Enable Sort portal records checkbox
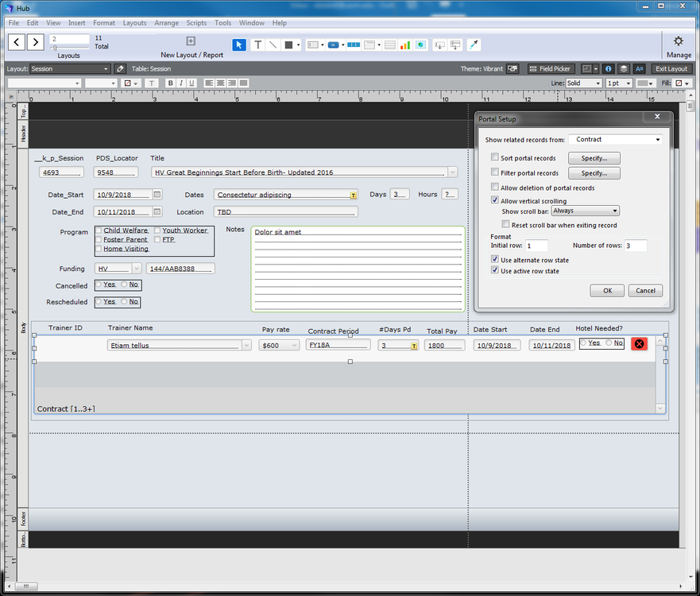The image size is (700, 596). coord(495,158)
